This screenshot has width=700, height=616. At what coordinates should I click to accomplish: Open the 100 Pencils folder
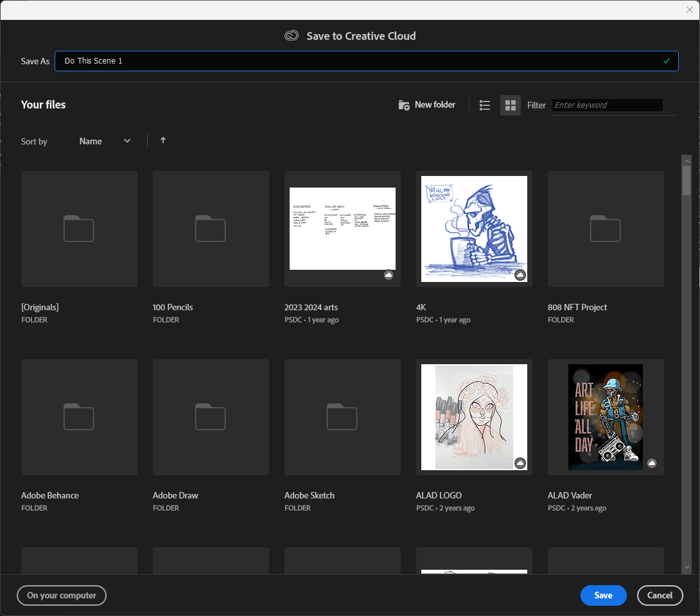(211, 229)
